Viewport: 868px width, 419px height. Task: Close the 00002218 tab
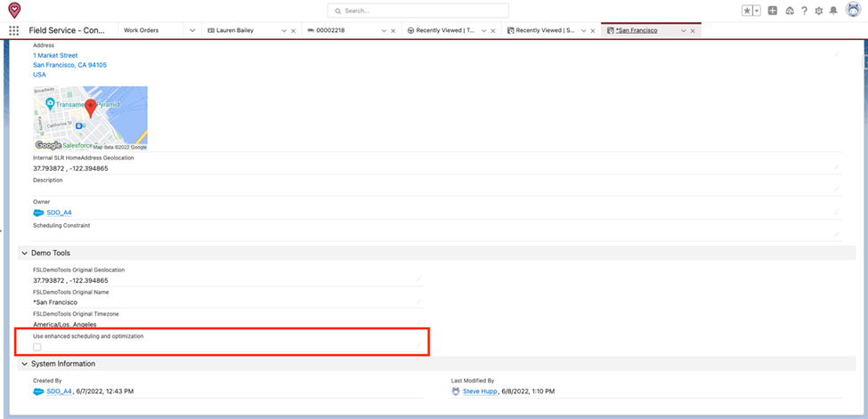pos(393,31)
